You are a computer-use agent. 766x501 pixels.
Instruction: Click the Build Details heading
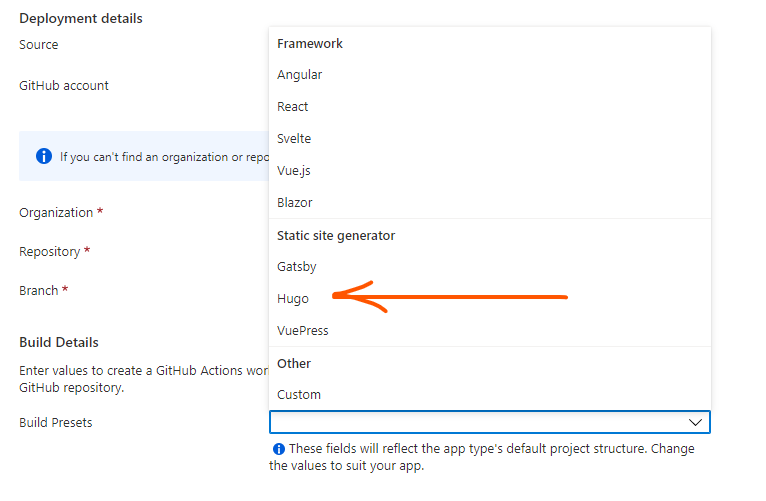[59, 342]
